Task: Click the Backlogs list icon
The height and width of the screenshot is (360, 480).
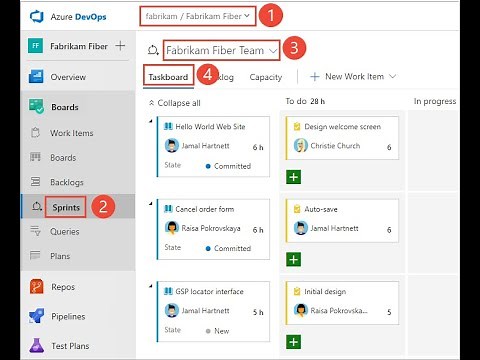Action: (35, 182)
